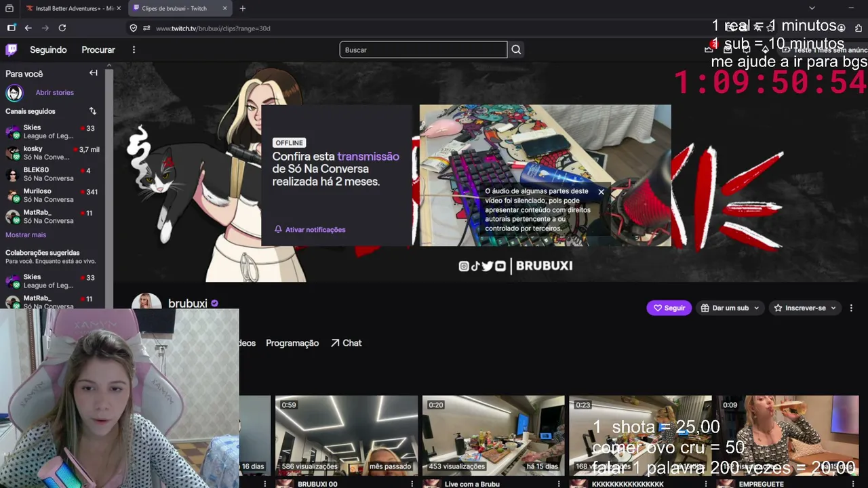The height and width of the screenshot is (488, 868).
Task: Click Ativar notificações
Action: (x=315, y=230)
